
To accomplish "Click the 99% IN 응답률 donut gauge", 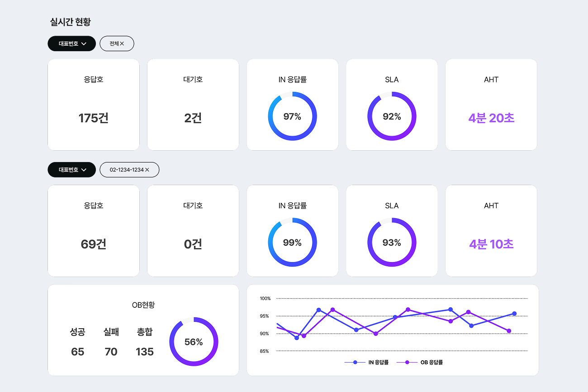I will point(292,243).
